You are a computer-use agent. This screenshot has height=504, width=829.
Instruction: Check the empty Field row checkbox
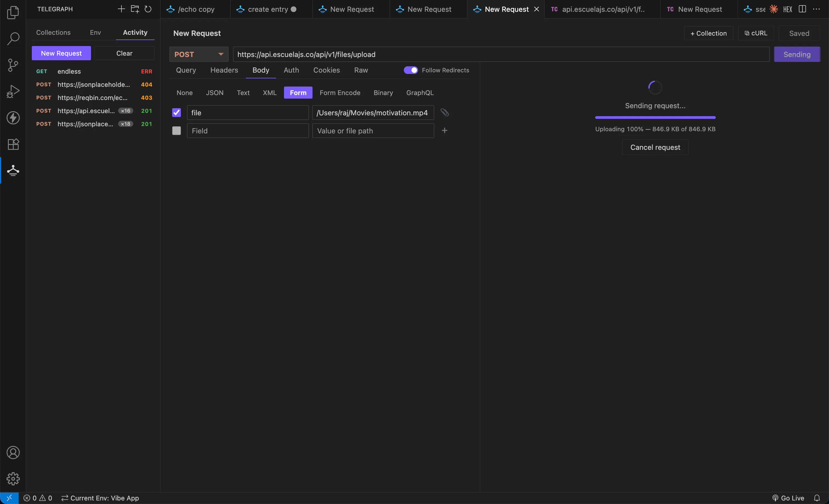[176, 130]
